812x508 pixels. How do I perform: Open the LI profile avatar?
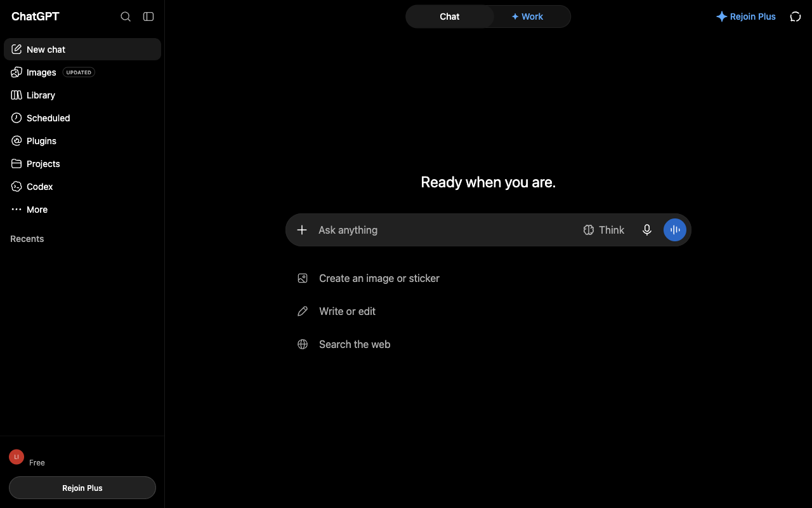[16, 457]
